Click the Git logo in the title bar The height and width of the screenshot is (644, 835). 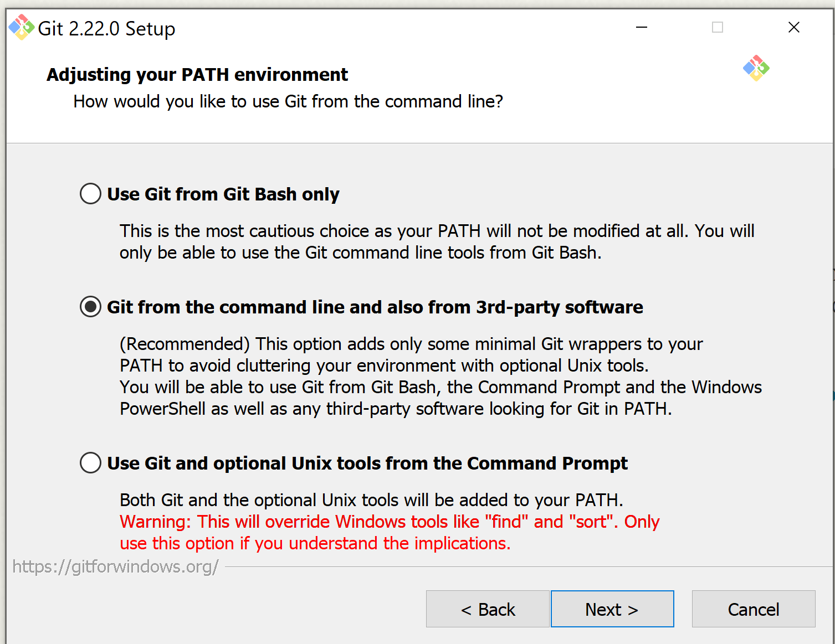pos(22,28)
